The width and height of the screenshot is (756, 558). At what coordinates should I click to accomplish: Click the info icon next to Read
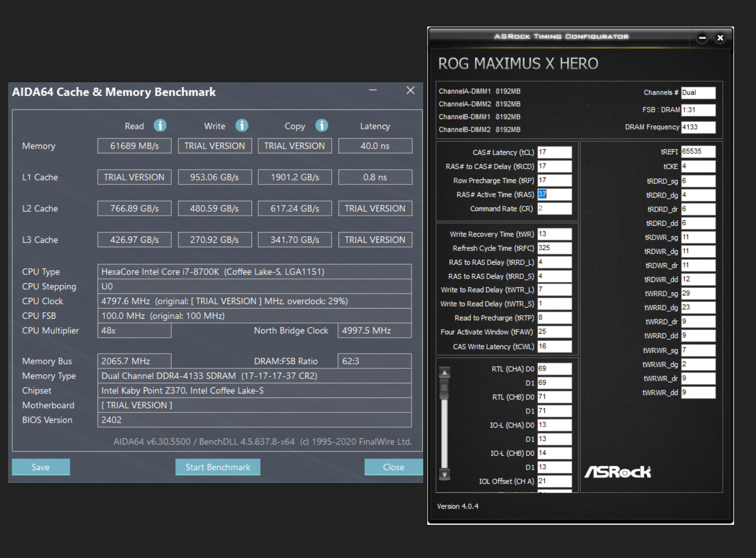[160, 125]
